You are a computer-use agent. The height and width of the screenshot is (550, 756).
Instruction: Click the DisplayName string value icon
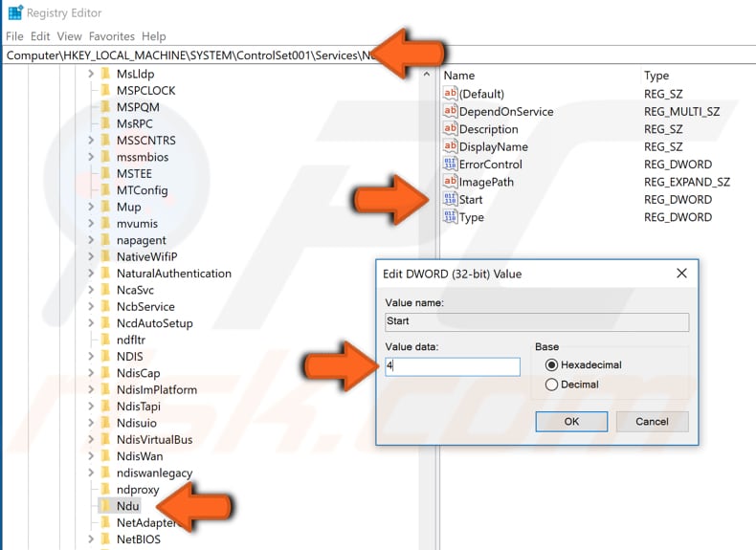(450, 146)
